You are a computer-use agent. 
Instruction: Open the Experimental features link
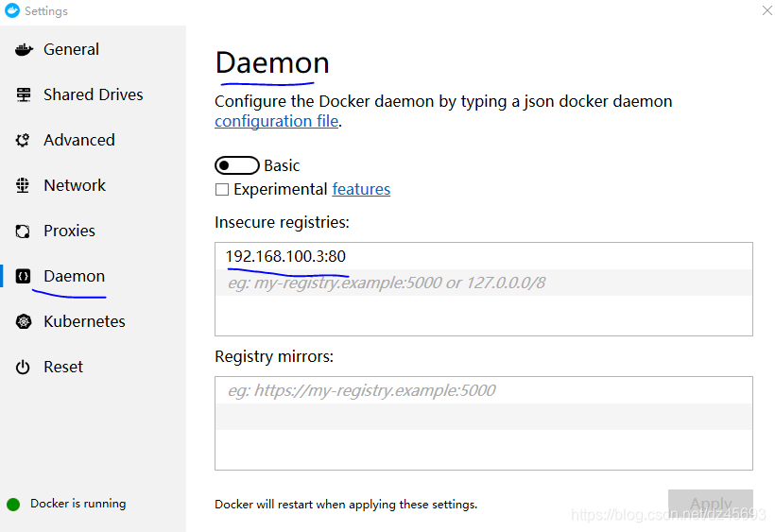(x=361, y=189)
